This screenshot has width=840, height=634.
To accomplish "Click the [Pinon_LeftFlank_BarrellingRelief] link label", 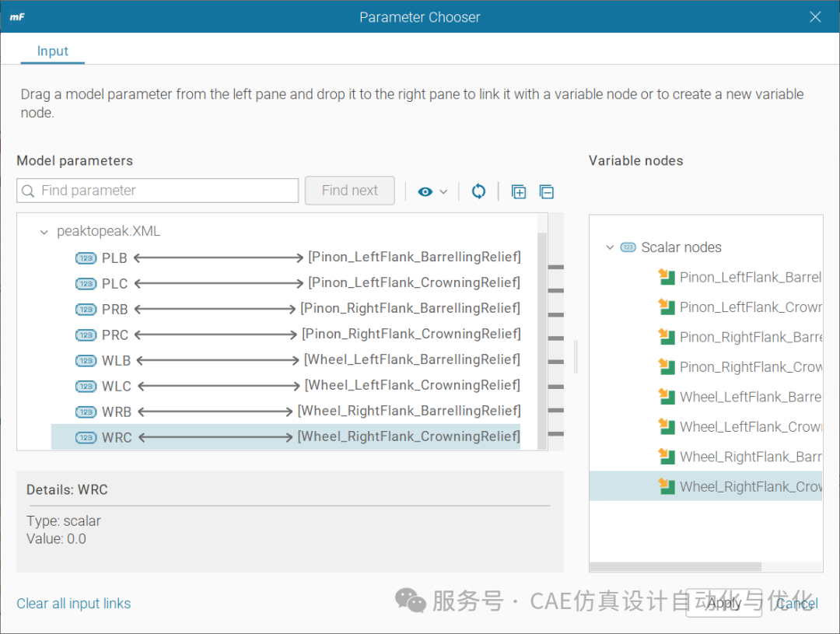I will click(414, 257).
